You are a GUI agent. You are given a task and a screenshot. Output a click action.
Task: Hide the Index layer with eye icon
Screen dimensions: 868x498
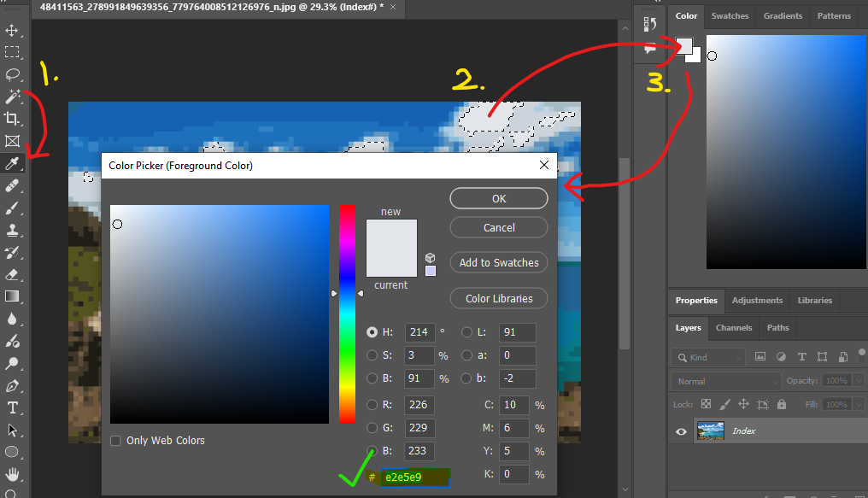pos(682,431)
